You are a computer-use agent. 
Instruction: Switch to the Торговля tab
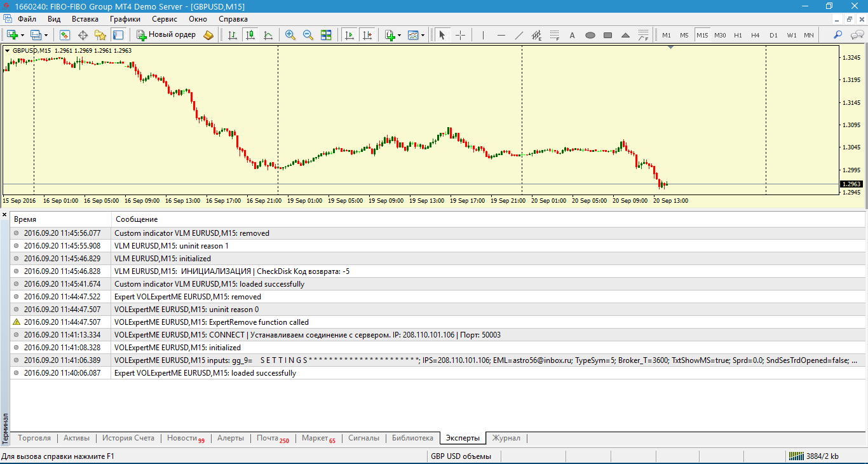[34, 438]
